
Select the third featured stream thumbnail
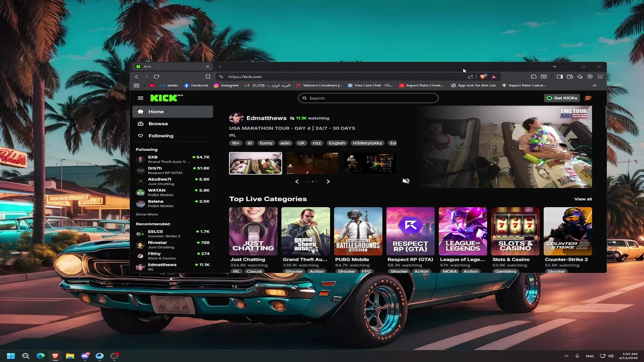369,163
